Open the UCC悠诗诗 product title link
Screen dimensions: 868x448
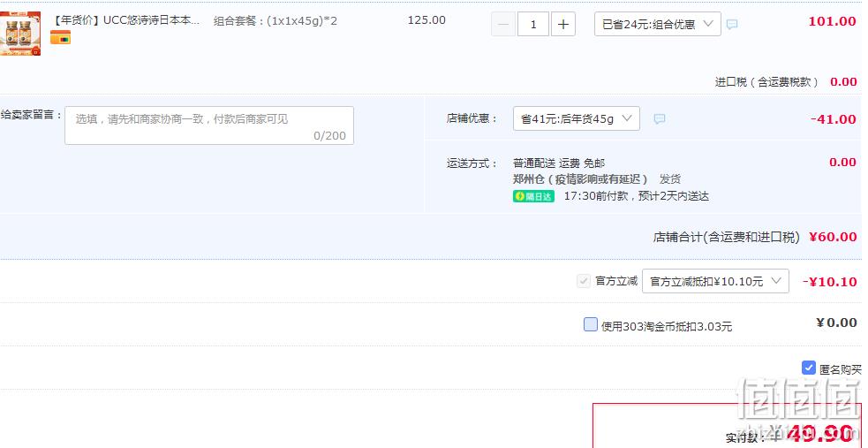(x=125, y=21)
